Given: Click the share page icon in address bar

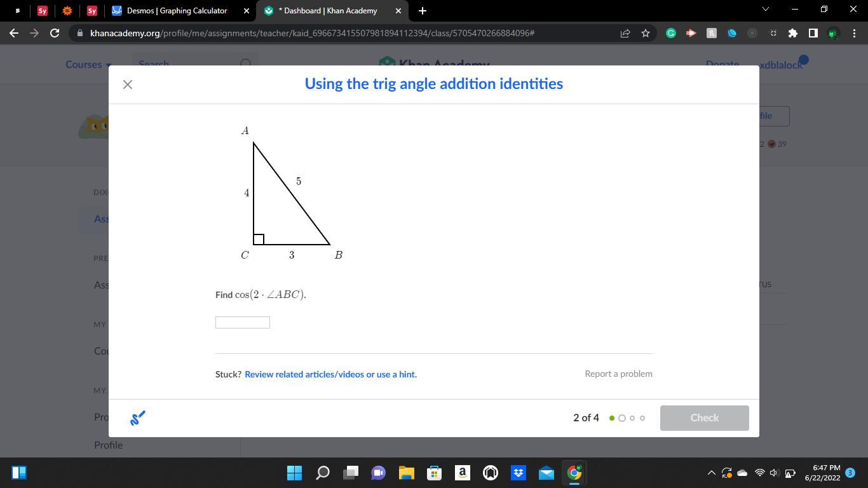Looking at the screenshot, I should tap(625, 33).
